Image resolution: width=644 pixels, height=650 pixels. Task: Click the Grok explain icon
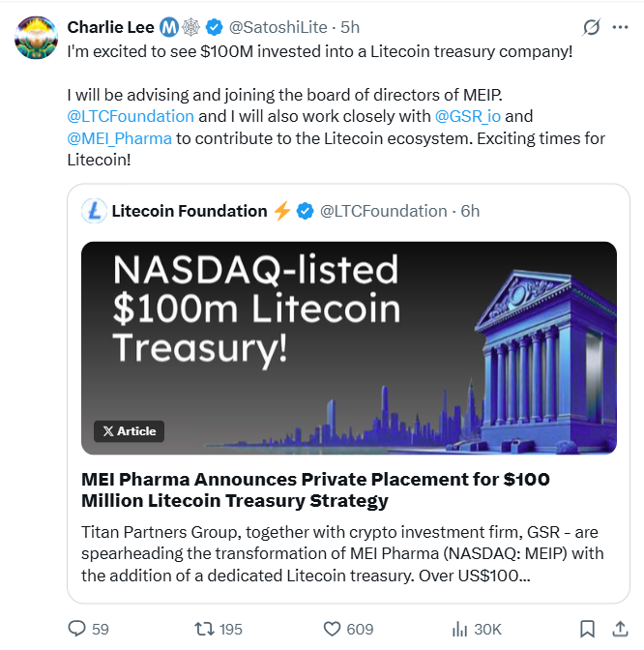coord(590,26)
